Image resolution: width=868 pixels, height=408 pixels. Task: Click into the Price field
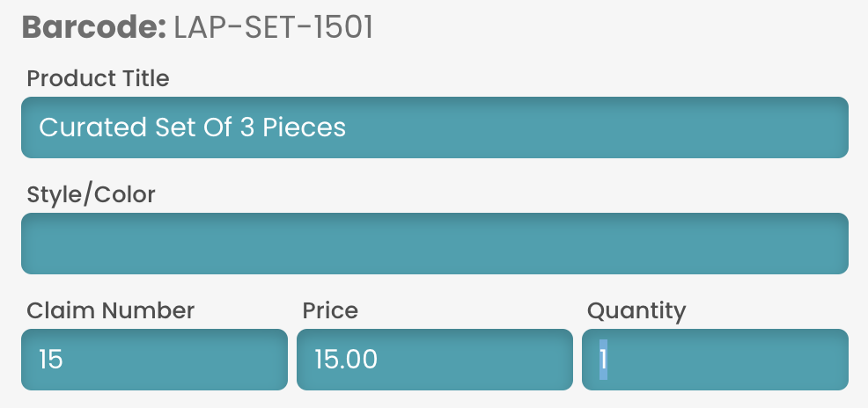click(x=435, y=360)
